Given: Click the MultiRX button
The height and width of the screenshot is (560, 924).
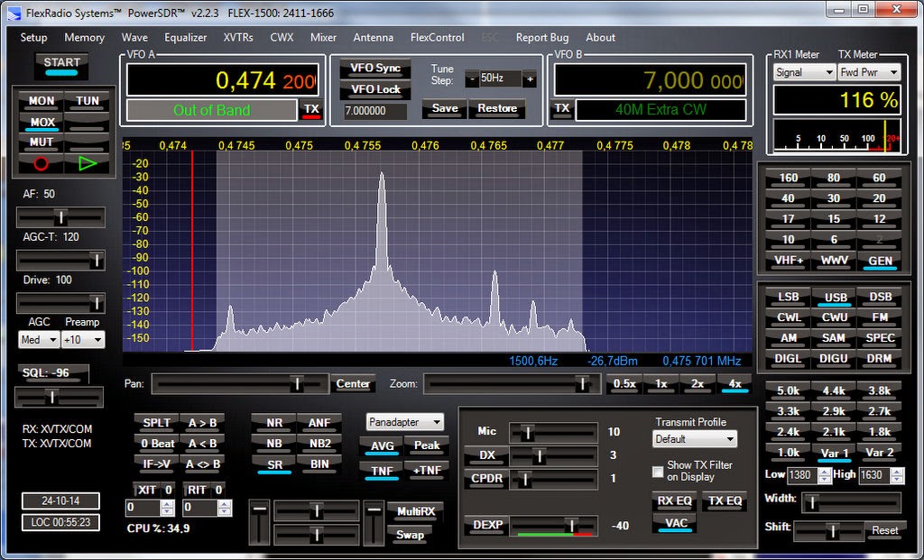Looking at the screenshot, I should (x=415, y=511).
